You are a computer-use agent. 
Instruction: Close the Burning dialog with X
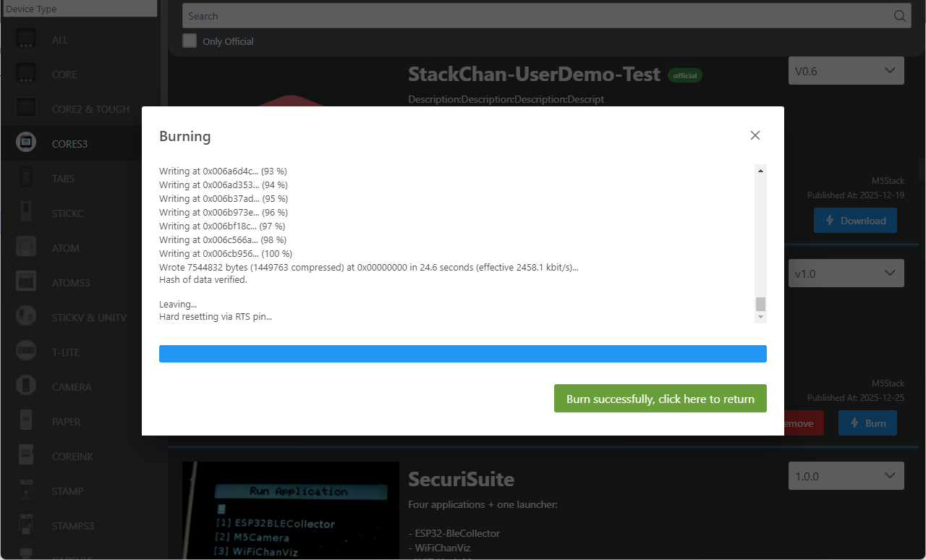click(755, 135)
